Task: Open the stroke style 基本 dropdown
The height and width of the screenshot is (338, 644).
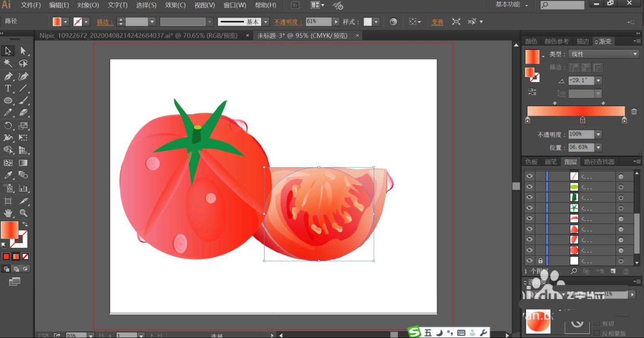Action: (x=265, y=22)
